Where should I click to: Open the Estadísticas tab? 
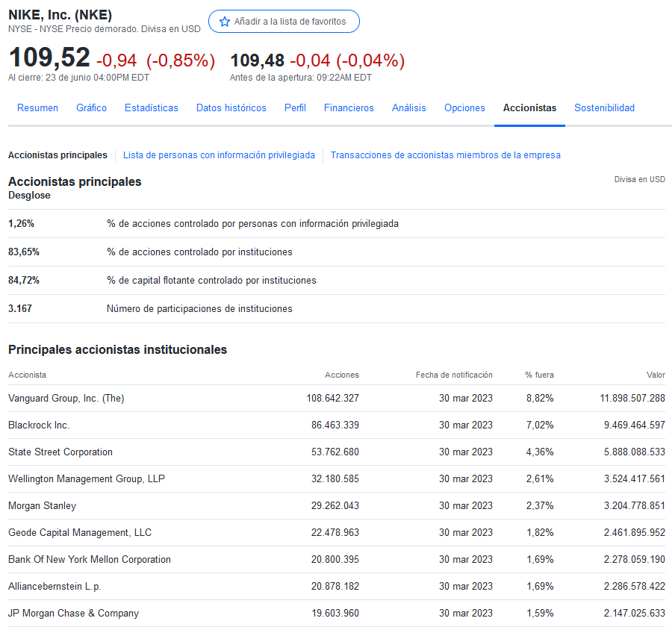152,108
